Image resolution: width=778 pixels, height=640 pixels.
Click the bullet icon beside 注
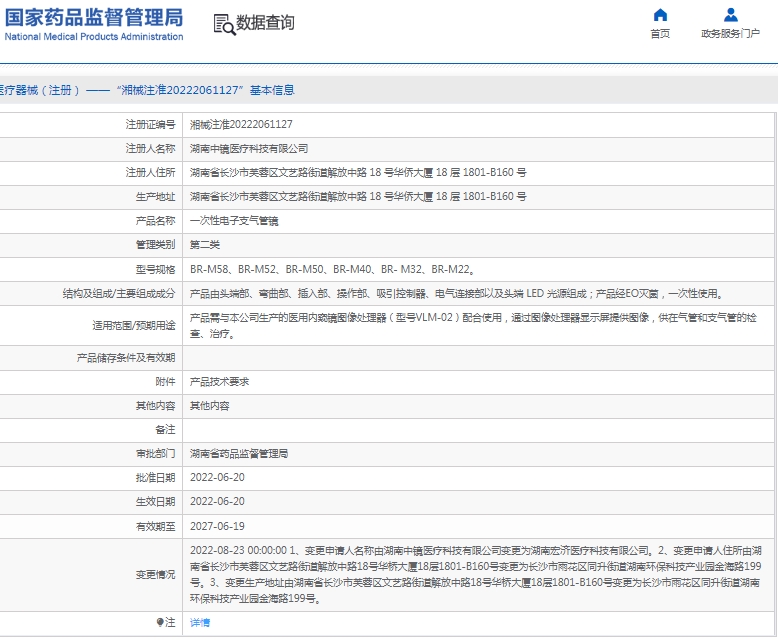point(160,622)
